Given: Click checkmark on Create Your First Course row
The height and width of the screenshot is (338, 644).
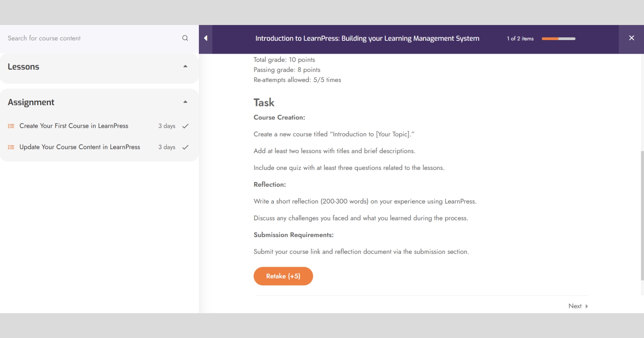Looking at the screenshot, I should click(185, 126).
